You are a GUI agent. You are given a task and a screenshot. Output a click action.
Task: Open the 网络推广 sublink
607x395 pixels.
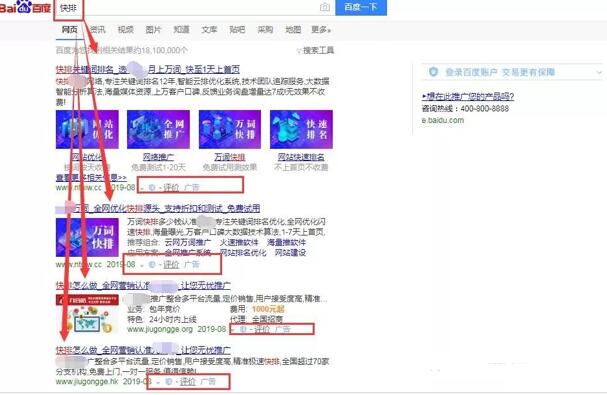pos(158,157)
